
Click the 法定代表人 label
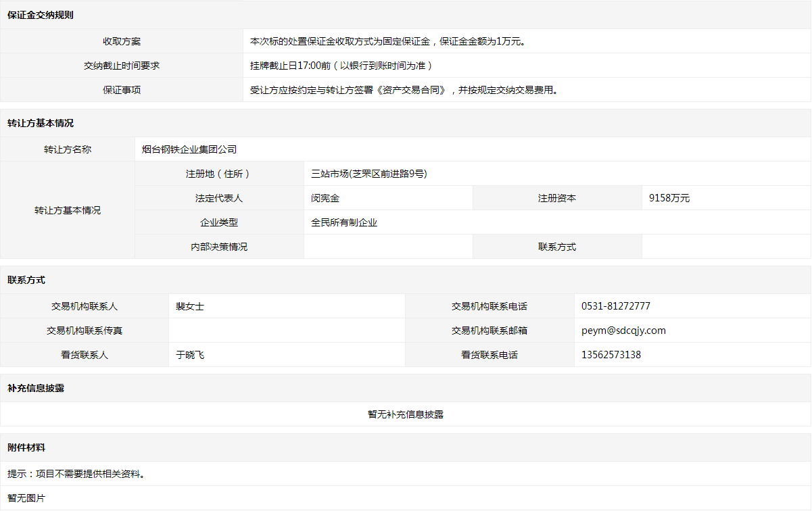click(x=219, y=198)
